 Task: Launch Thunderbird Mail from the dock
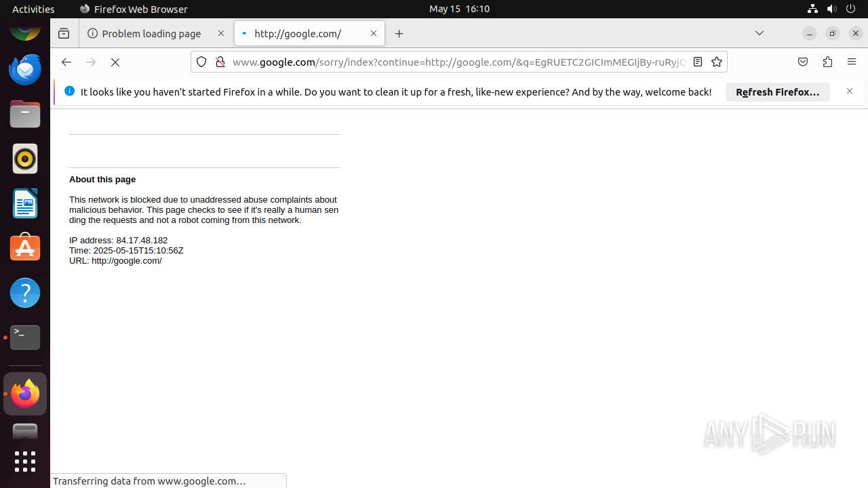(x=25, y=69)
